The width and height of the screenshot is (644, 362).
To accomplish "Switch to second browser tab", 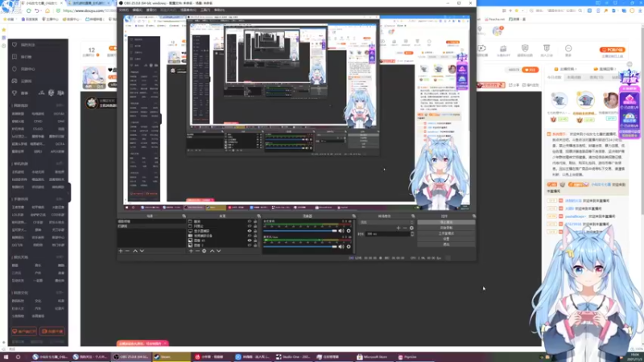I will pos(89,3).
